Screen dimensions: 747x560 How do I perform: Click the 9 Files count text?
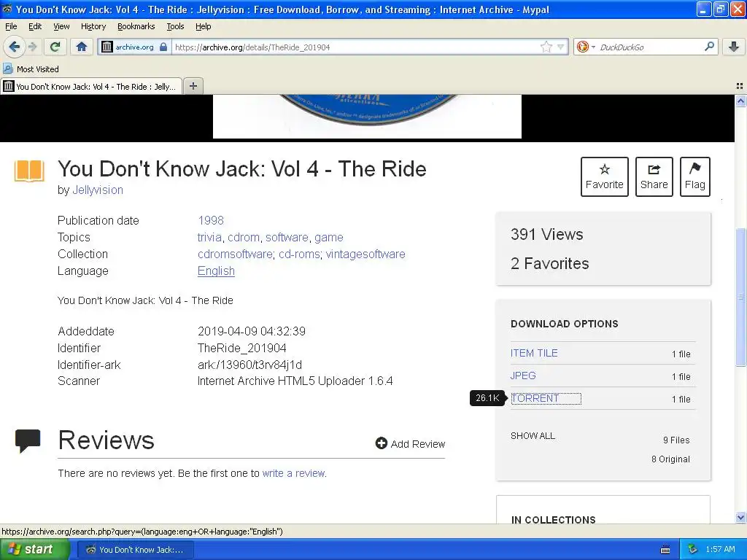point(676,440)
